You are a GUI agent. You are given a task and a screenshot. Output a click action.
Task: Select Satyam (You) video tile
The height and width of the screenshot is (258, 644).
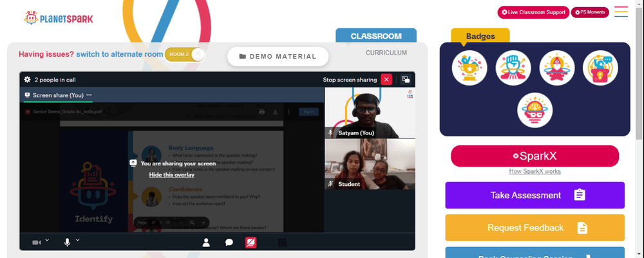tap(370, 113)
